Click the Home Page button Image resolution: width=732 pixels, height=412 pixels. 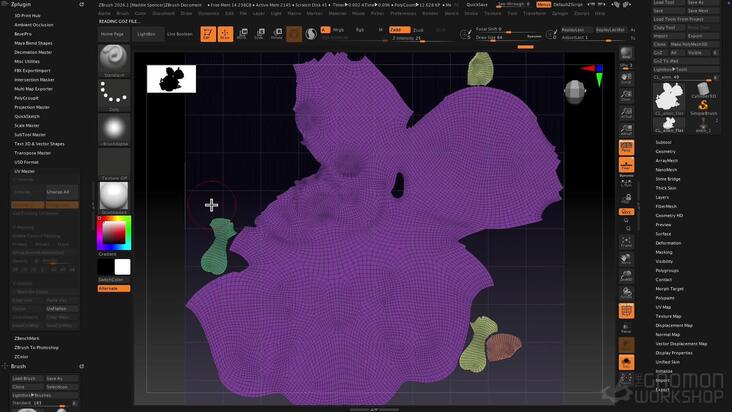pos(113,34)
